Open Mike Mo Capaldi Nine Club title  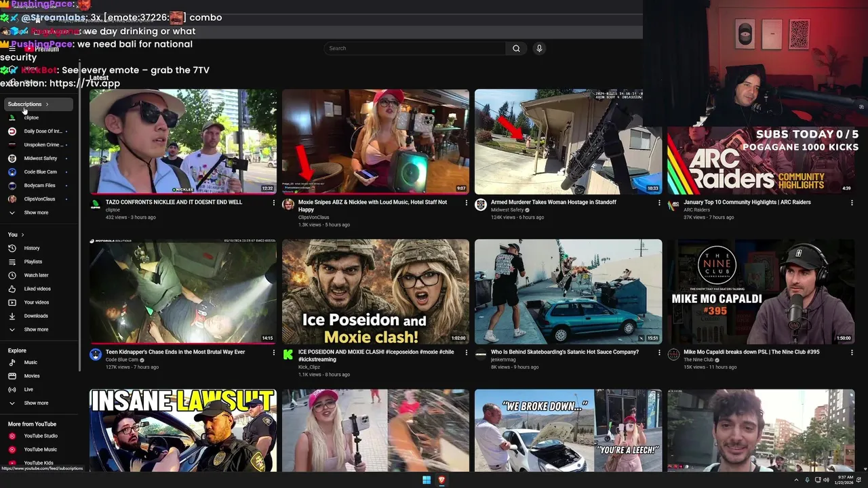(x=751, y=352)
